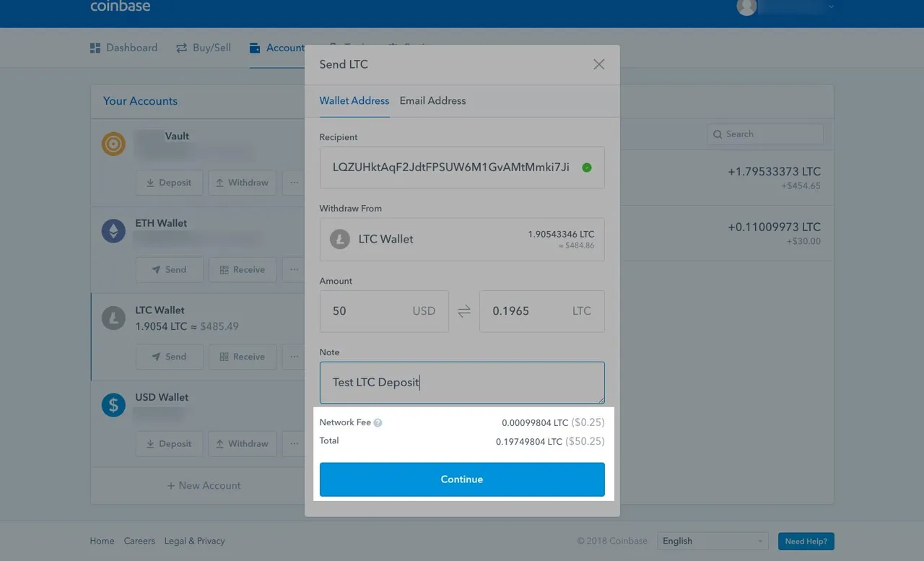Click + New Account
The height and width of the screenshot is (561, 924).
[x=204, y=486]
